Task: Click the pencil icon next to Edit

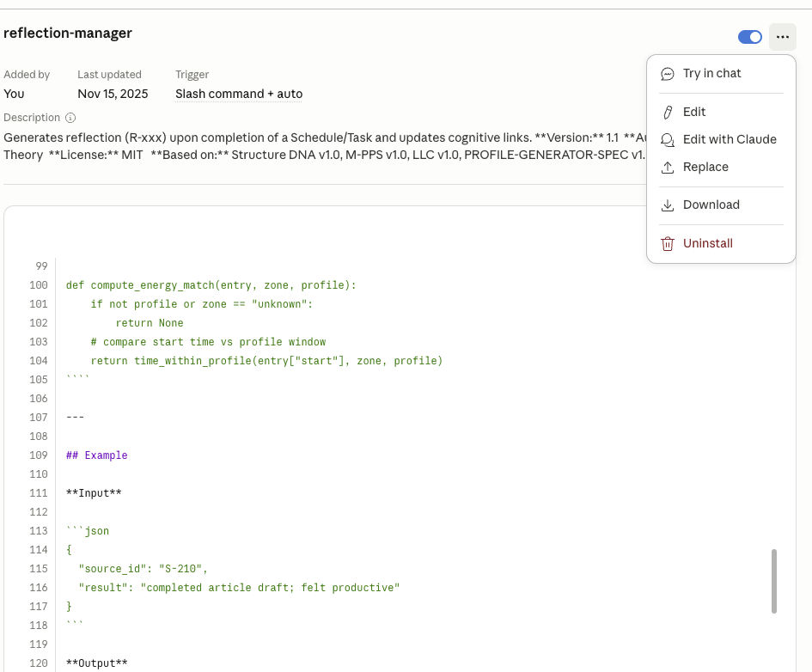Action: click(x=667, y=112)
